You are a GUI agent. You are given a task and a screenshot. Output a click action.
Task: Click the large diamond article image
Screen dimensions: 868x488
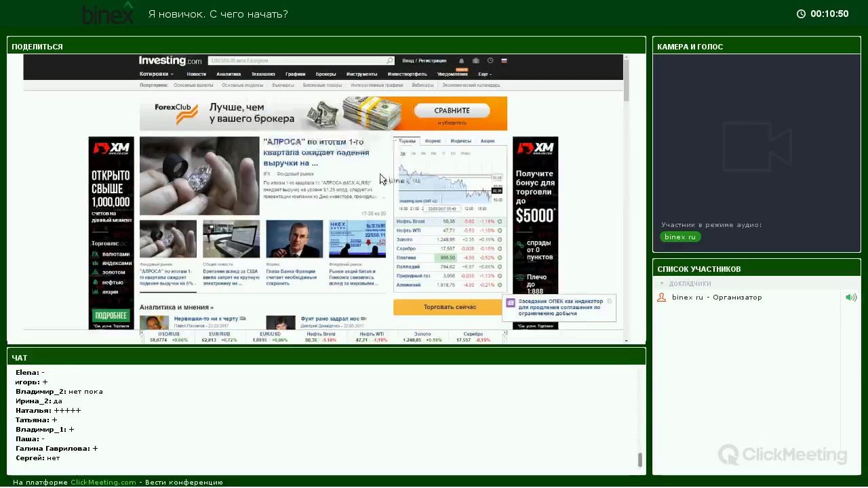[199, 176]
